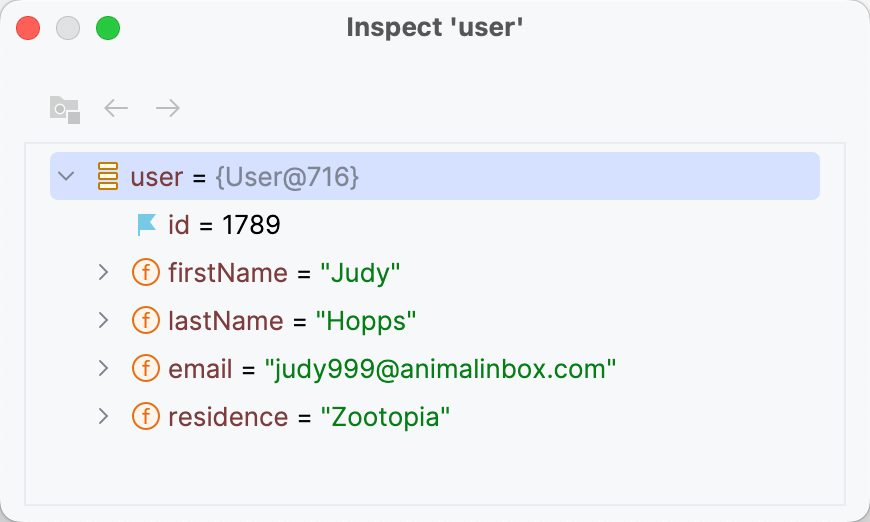Select the "Zootopia" residence value

click(x=386, y=416)
